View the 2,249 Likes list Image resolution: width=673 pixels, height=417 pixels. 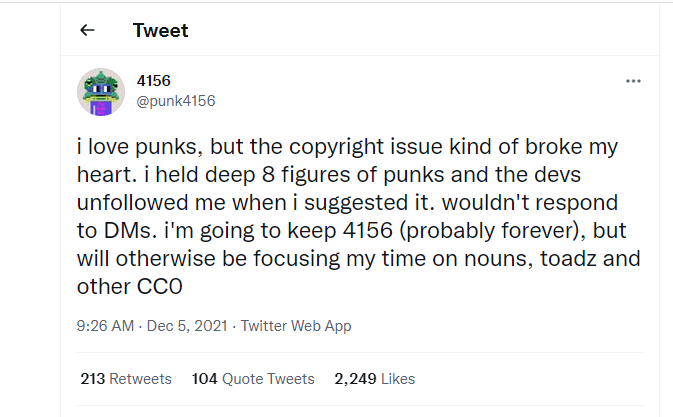[375, 379]
